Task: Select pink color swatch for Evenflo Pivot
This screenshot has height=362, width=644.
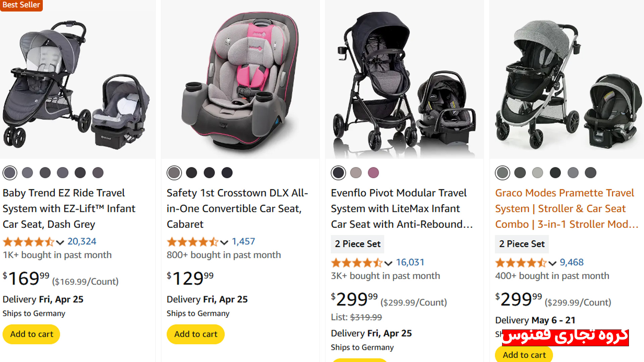Action: (373, 173)
